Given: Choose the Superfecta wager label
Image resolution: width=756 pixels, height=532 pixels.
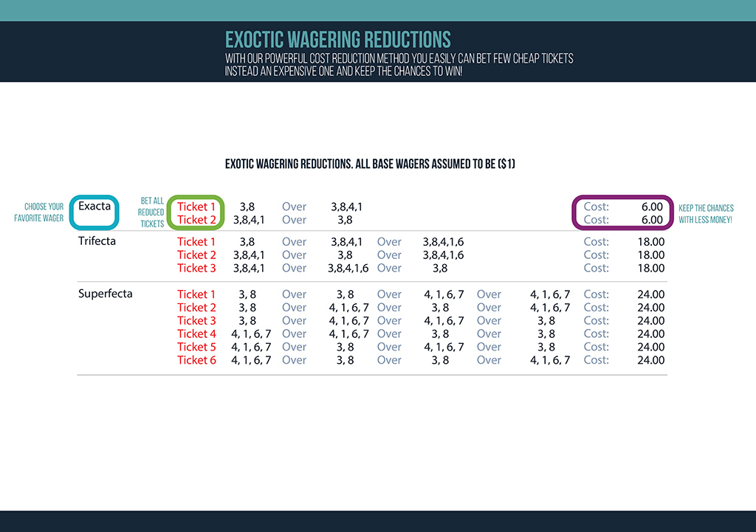Looking at the screenshot, I should point(105,294).
